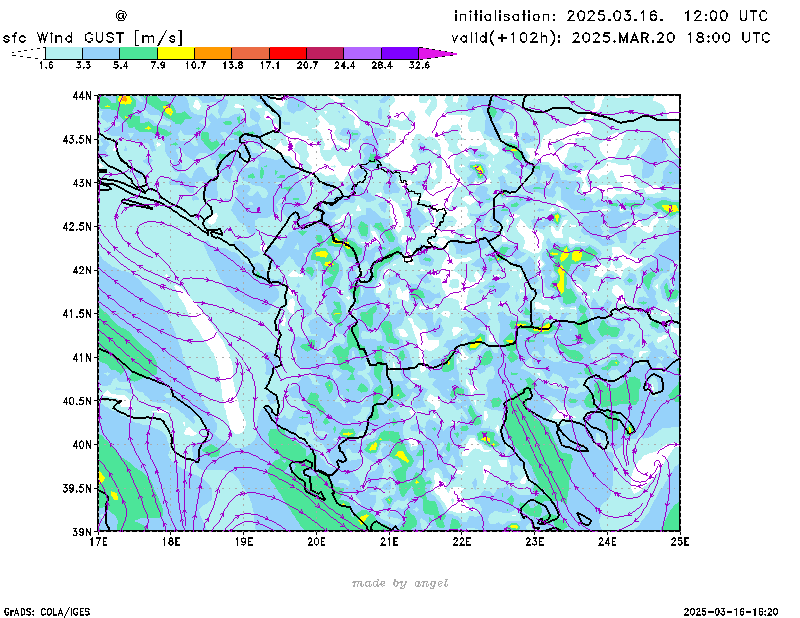The height and width of the screenshot is (618, 800).
Task: Click the orange 10.7–13.8 legend swatch
Action: tap(213, 52)
